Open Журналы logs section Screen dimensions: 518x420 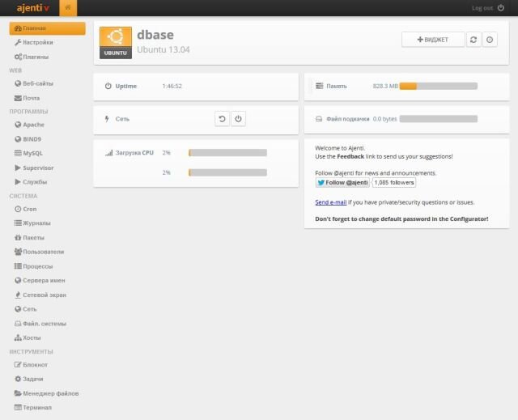(x=32, y=223)
